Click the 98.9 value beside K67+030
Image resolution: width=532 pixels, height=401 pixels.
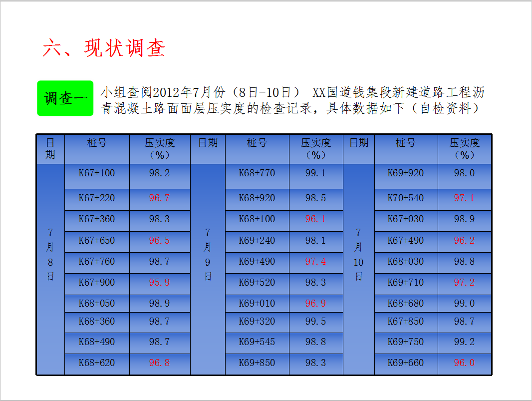pyautogui.click(x=465, y=219)
